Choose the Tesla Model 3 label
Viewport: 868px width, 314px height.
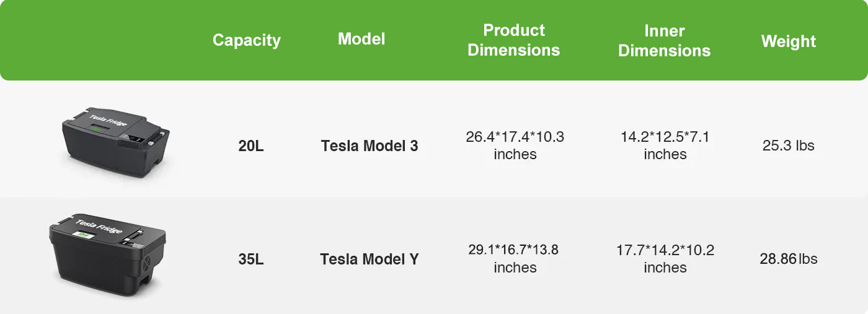pyautogui.click(x=370, y=146)
